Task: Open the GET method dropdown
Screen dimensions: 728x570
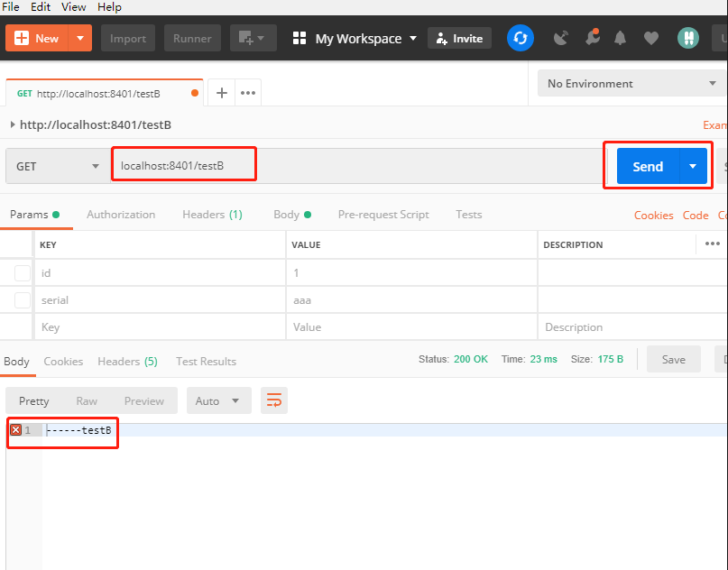Action: (58, 166)
